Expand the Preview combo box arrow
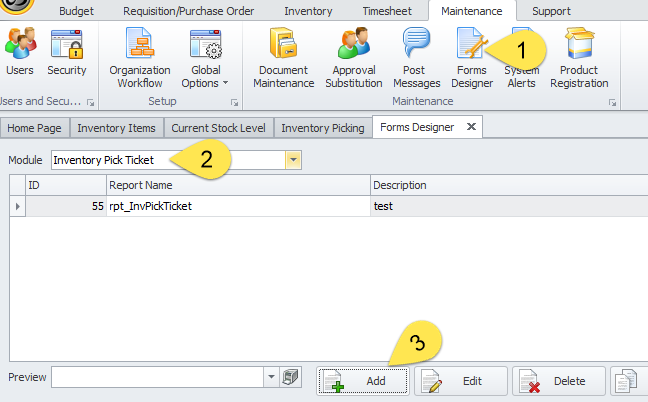Image resolution: width=648 pixels, height=402 pixels. coord(271,377)
